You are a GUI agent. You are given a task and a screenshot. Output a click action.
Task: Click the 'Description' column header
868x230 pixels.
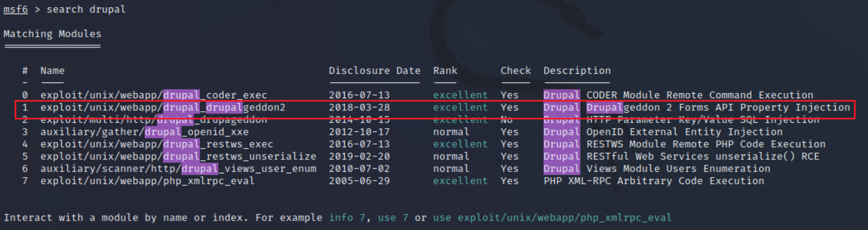(577, 70)
